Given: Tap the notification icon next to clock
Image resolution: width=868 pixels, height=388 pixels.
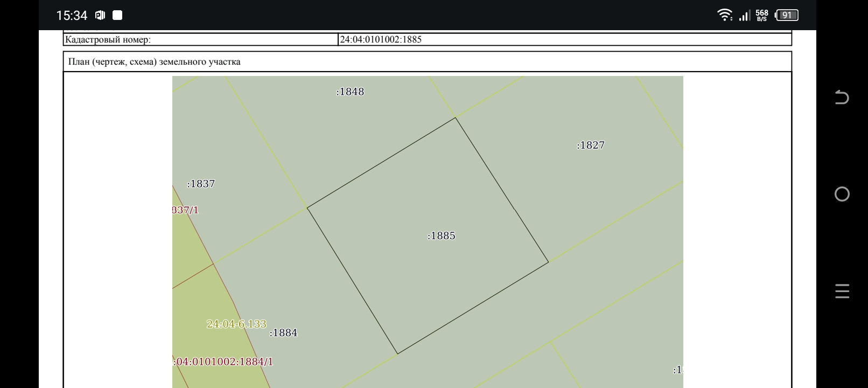Looking at the screenshot, I should [100, 15].
